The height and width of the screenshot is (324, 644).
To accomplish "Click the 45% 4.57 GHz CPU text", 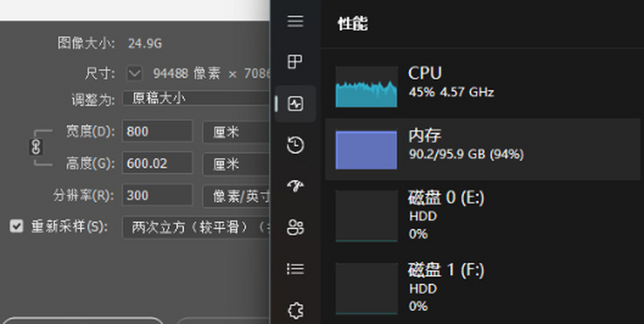I will pos(451,92).
